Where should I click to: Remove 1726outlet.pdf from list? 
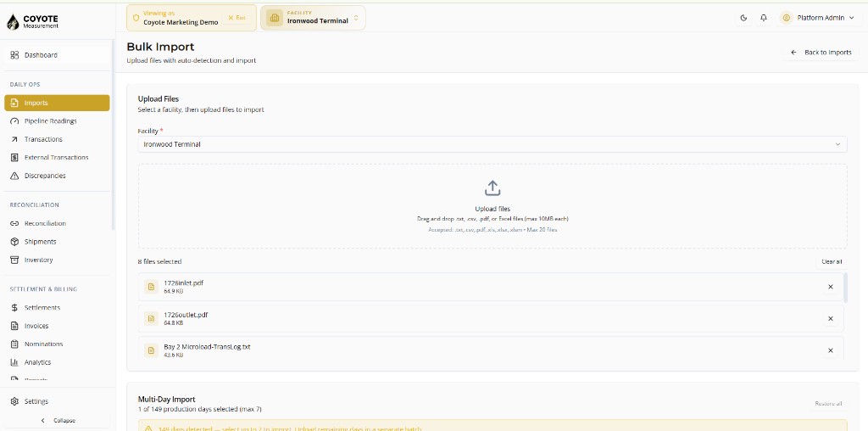(831, 318)
